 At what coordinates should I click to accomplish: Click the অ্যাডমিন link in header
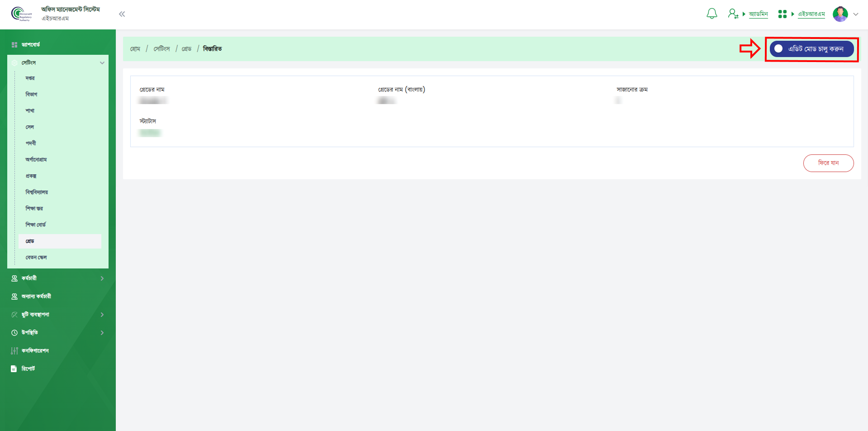pyautogui.click(x=758, y=14)
